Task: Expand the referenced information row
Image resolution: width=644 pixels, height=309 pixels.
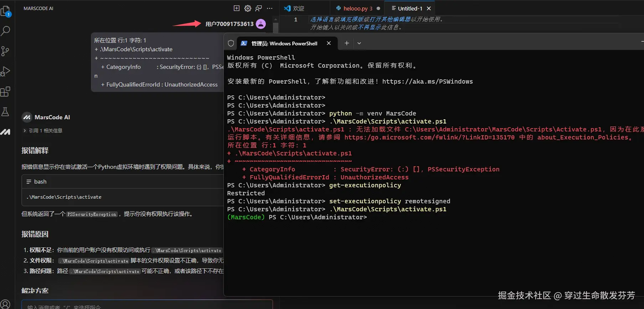Action: tap(43, 131)
